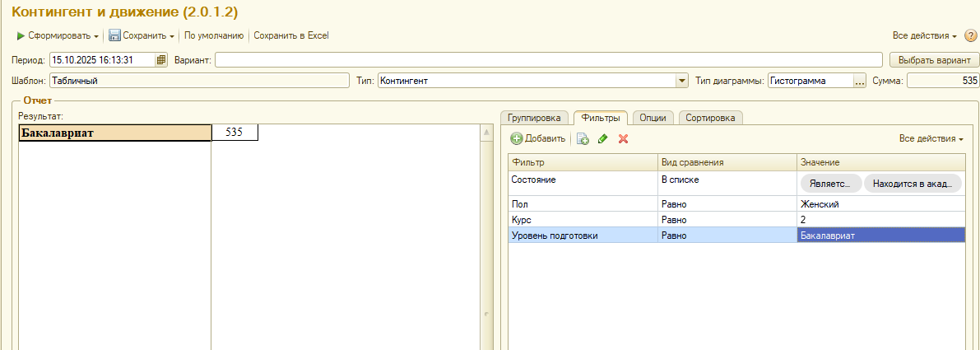
Task: Delete the selected filter with the red X
Action: pyautogui.click(x=623, y=139)
